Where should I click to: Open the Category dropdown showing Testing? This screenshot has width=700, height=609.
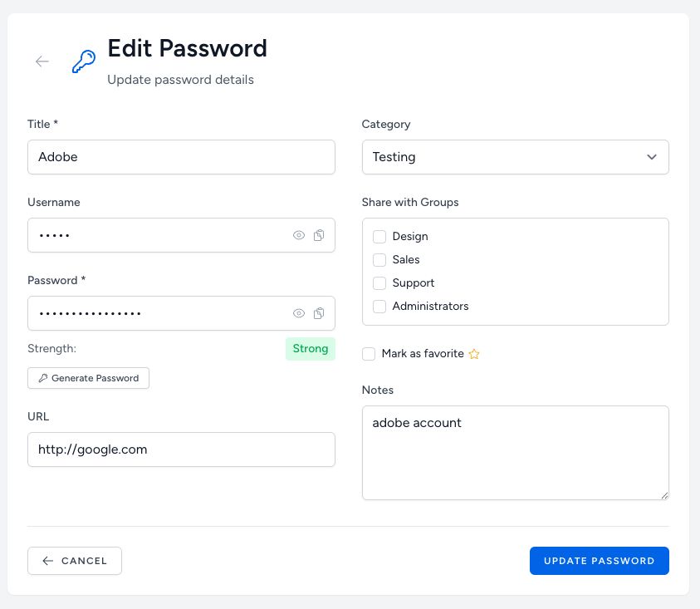pyautogui.click(x=515, y=157)
